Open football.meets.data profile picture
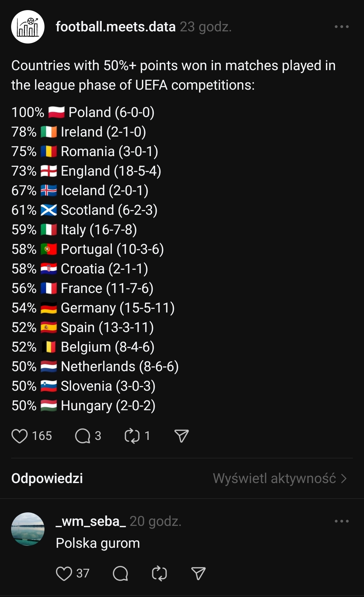Image resolution: width=364 pixels, height=597 pixels. click(28, 27)
